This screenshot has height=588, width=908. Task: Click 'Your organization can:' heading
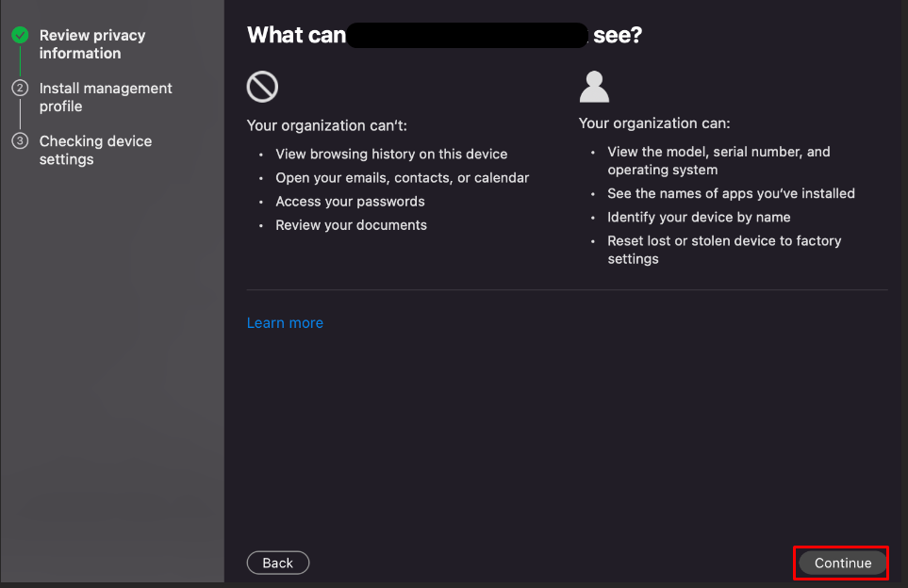654,123
